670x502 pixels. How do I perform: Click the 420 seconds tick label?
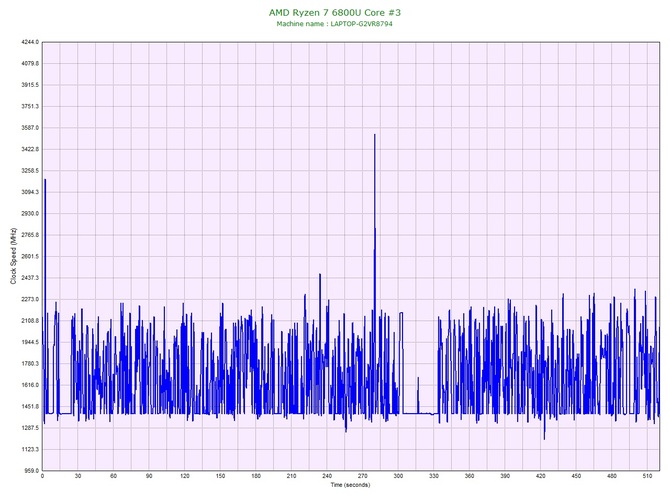pyautogui.click(x=541, y=476)
